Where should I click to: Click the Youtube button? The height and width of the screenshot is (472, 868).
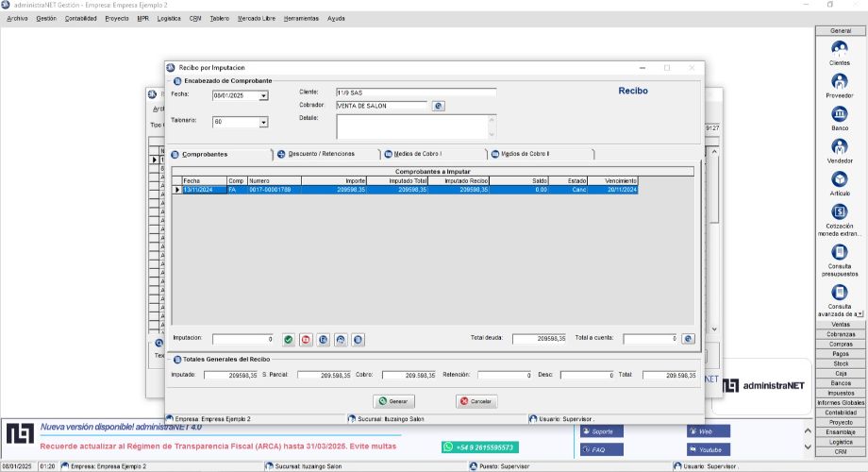point(709,449)
